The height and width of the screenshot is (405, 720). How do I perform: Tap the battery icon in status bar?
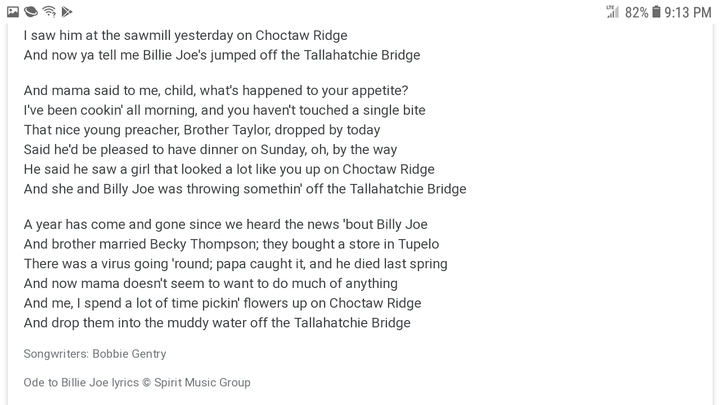point(656,11)
